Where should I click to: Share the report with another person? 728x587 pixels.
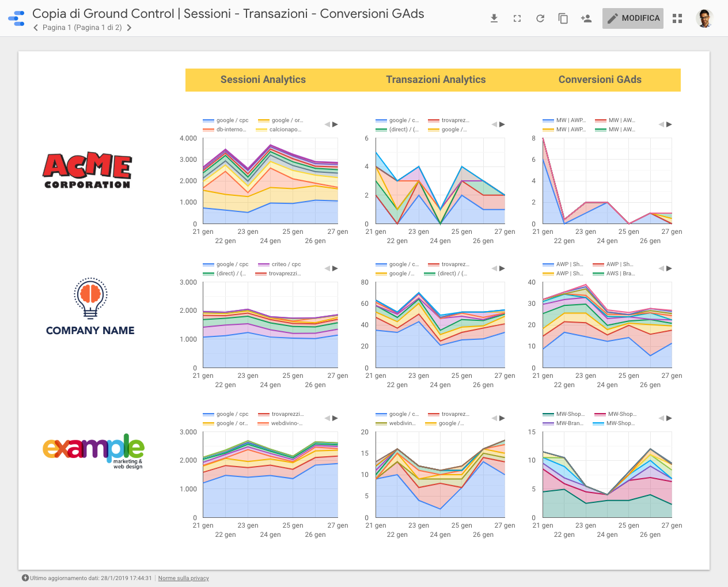tap(586, 18)
